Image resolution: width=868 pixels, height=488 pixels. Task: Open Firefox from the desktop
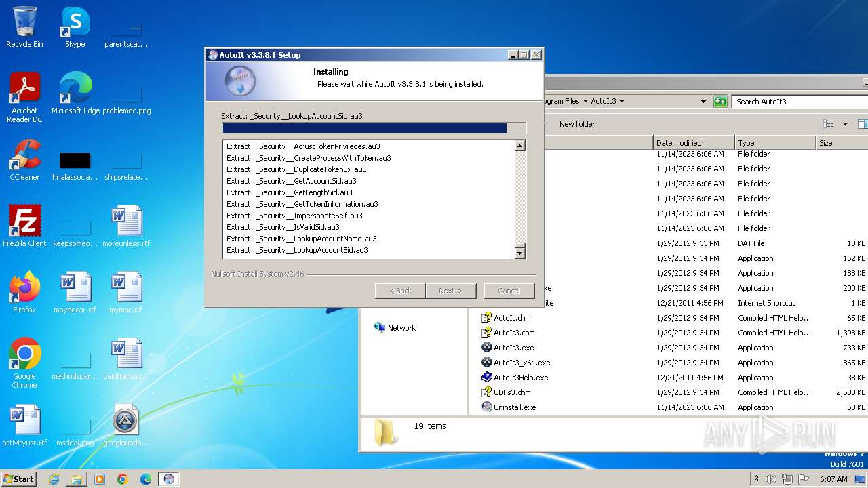tap(24, 293)
